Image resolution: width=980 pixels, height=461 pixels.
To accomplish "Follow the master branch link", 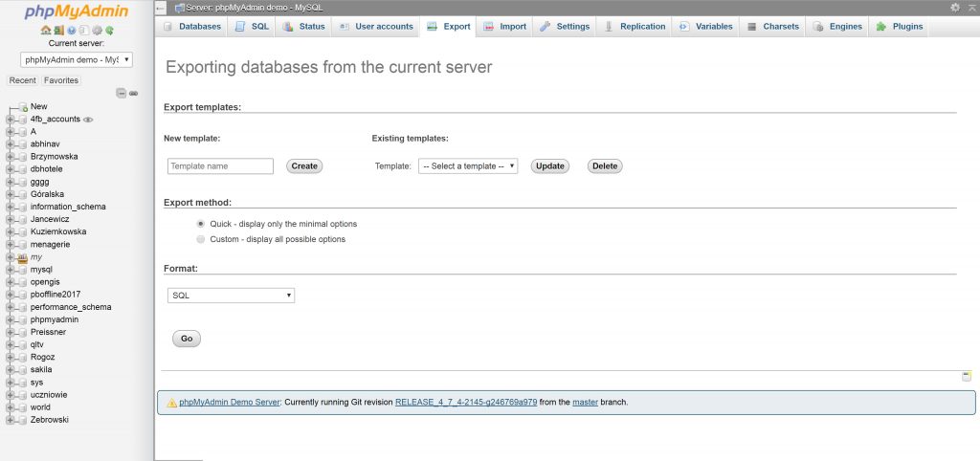I will (x=585, y=403).
